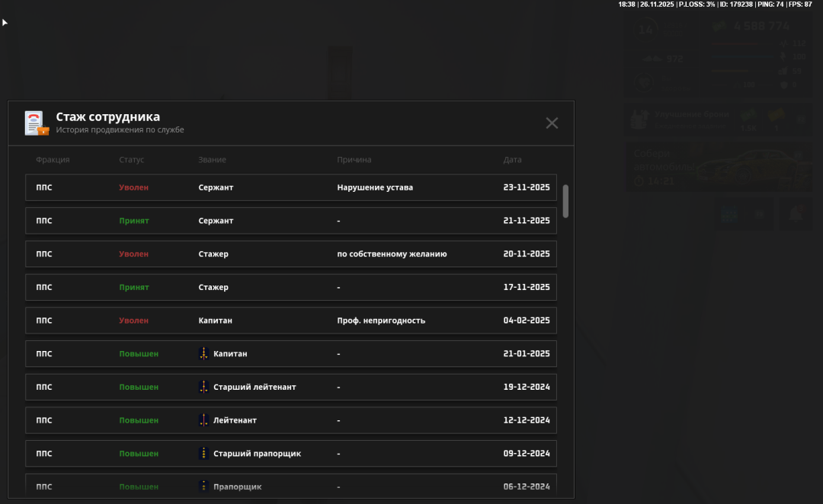Click the Капитан rank insignia icon
The image size is (823, 504).
pyautogui.click(x=203, y=354)
